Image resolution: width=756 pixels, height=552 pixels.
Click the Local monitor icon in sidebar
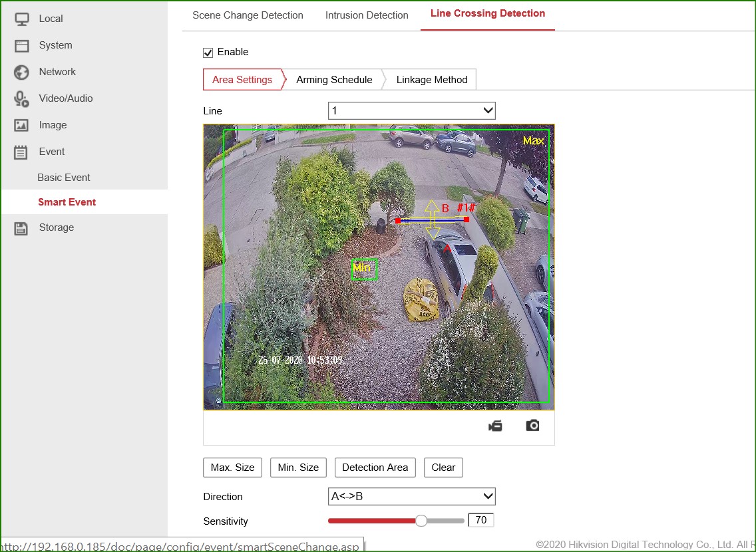coord(21,19)
